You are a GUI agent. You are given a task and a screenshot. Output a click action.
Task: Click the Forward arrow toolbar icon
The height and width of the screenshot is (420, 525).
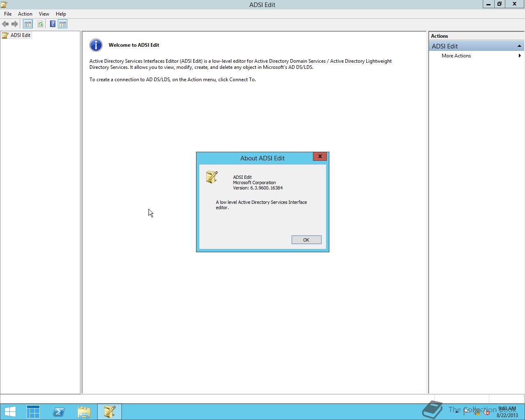[15, 24]
